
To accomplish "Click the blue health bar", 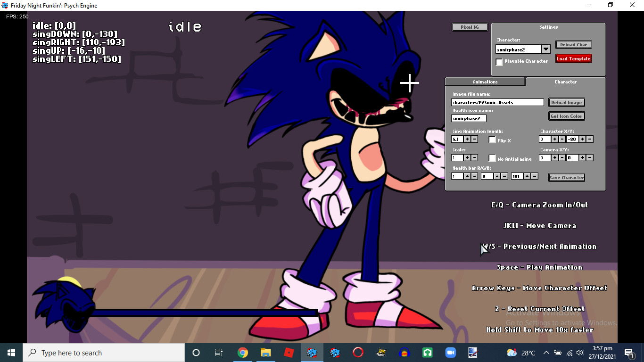I will [205, 313].
